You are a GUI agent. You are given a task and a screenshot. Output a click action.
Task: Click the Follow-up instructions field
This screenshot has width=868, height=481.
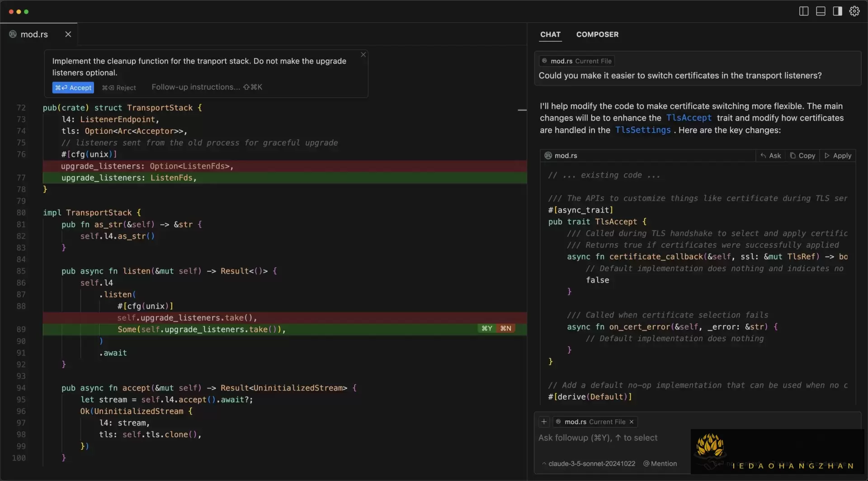pyautogui.click(x=207, y=87)
